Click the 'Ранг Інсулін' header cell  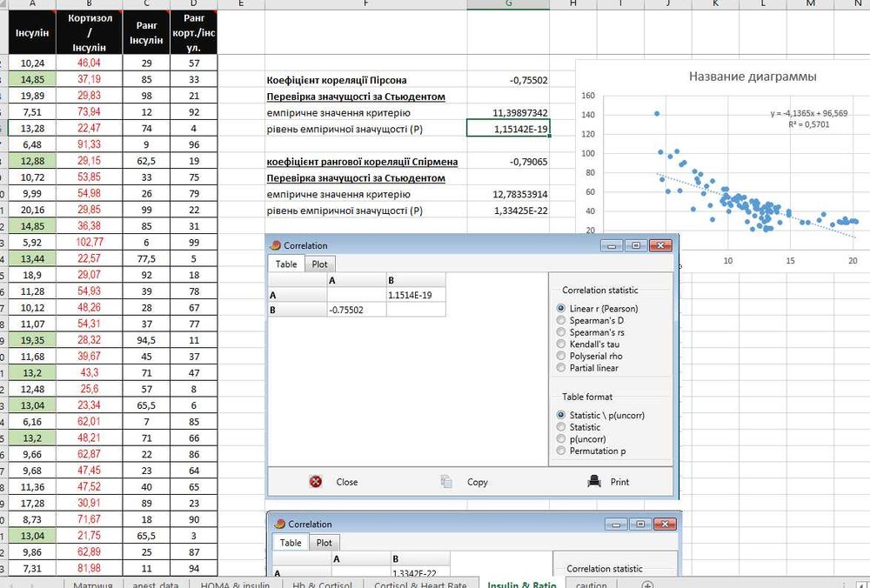click(146, 32)
